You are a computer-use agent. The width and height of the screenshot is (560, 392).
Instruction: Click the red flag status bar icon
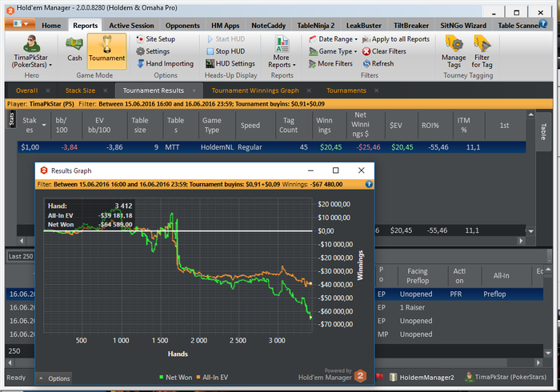pos(380,377)
